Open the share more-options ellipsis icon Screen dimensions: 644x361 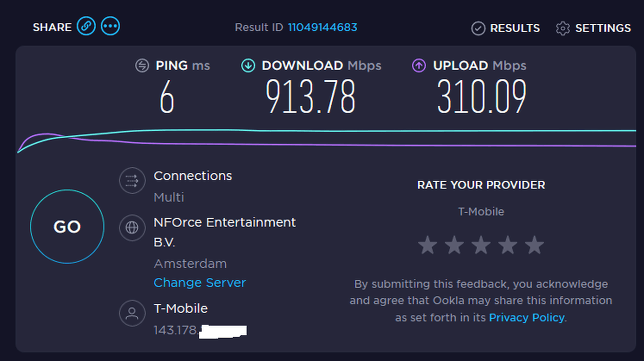pos(110,26)
